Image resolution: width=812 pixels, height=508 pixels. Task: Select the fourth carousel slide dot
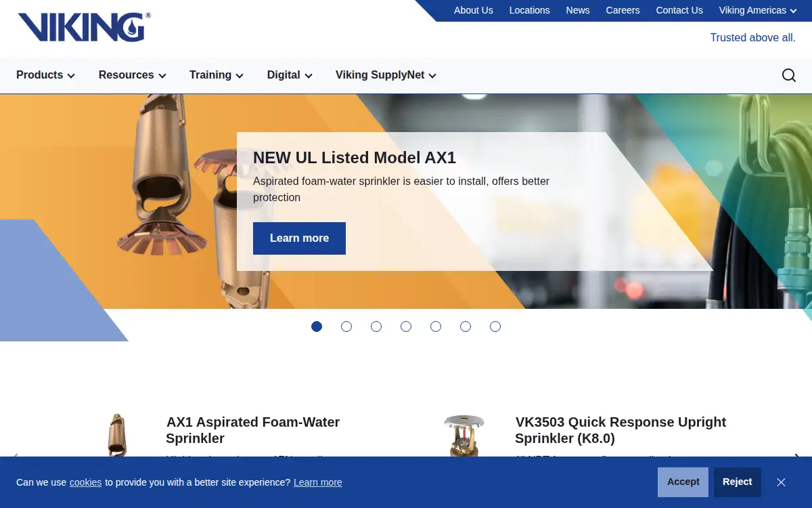406,326
